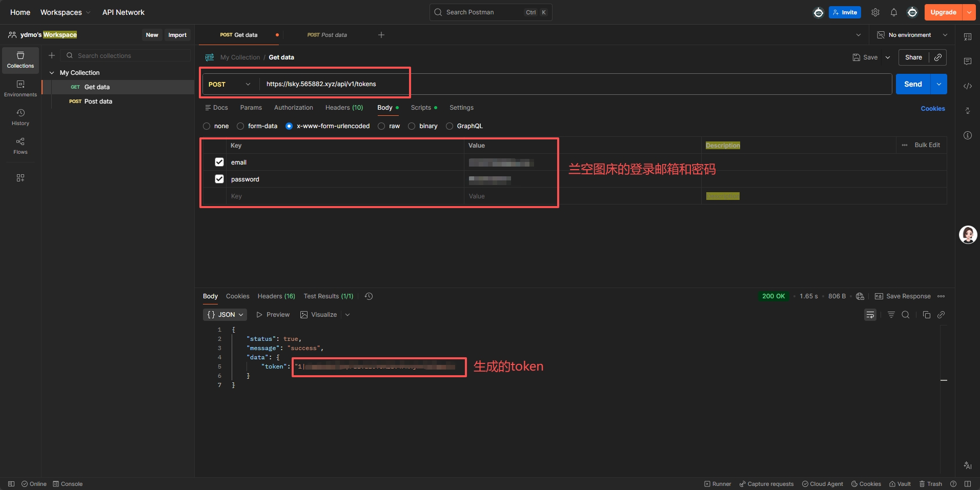Switch to the Authorization tab
Viewport: 980px width, 490px height.
293,108
